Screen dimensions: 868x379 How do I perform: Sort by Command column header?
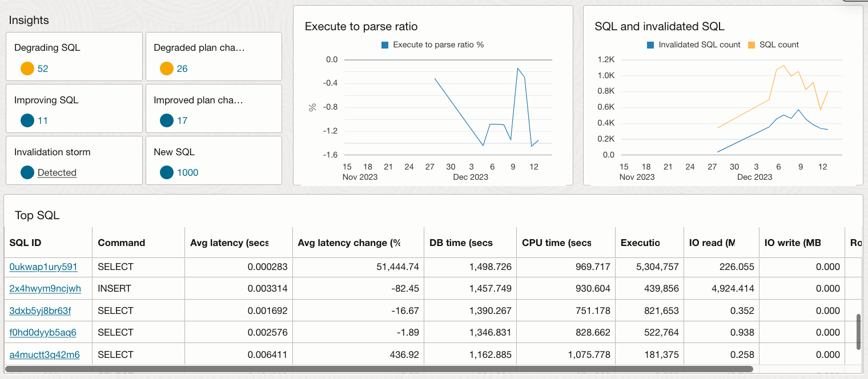point(122,243)
